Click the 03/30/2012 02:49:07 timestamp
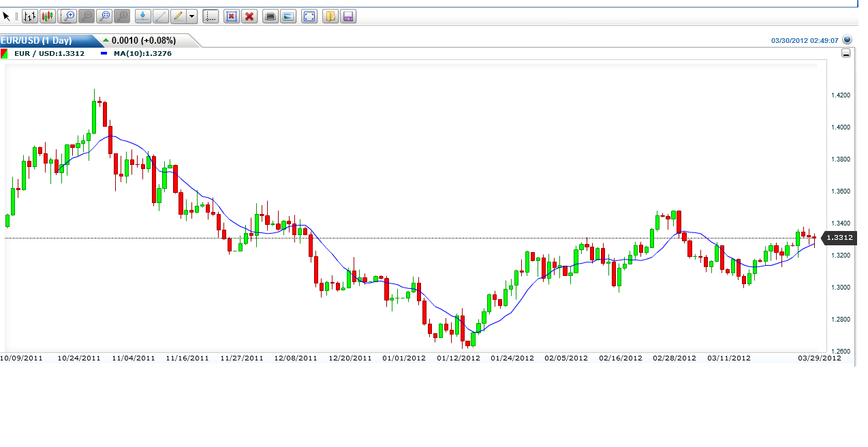 (805, 41)
